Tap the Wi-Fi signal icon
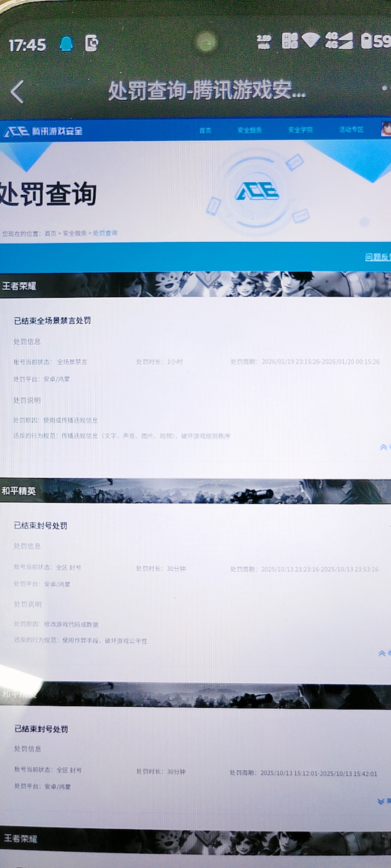 [x=310, y=40]
